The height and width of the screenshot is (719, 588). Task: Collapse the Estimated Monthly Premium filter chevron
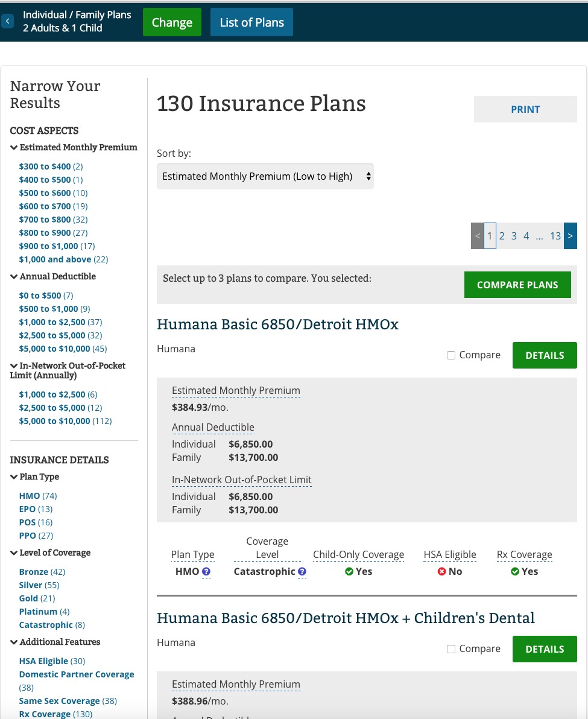[14, 147]
